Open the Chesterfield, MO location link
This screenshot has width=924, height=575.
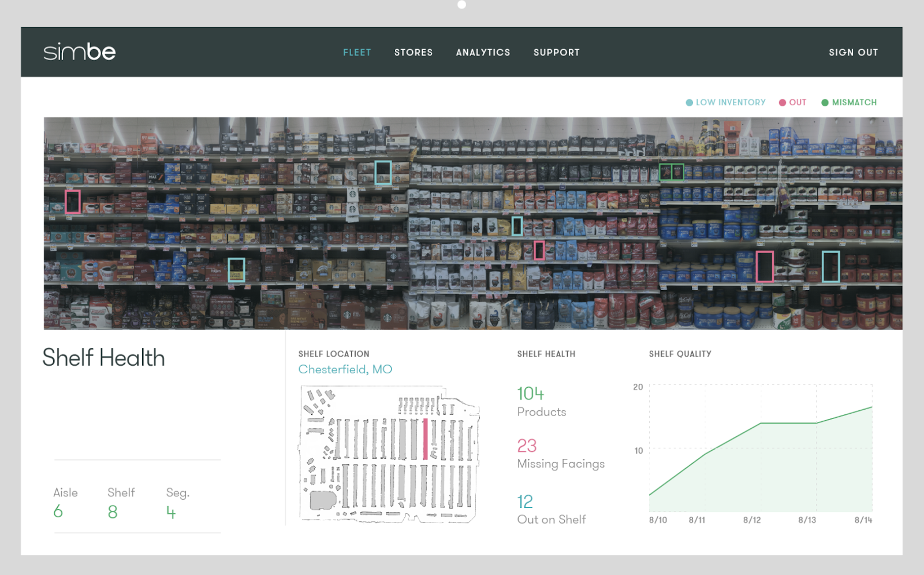click(x=345, y=369)
